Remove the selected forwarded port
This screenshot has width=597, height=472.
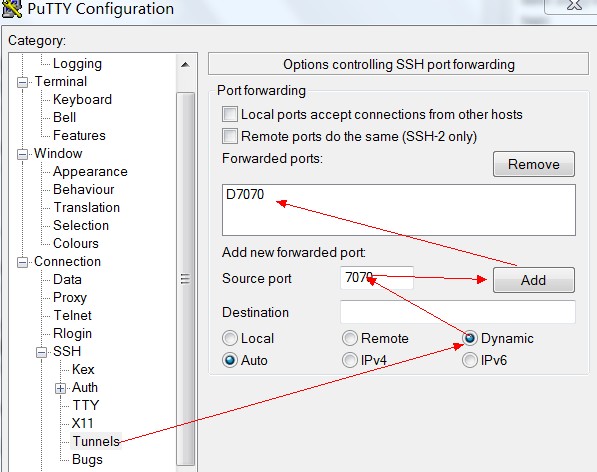534,164
